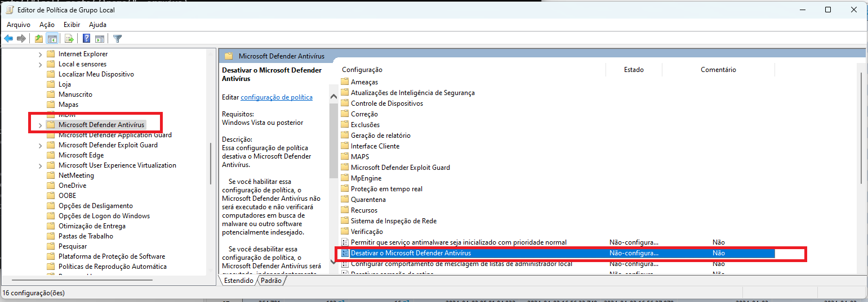Click the Export List toolbar icon
Screen dimensions: 868x302
pos(69,39)
